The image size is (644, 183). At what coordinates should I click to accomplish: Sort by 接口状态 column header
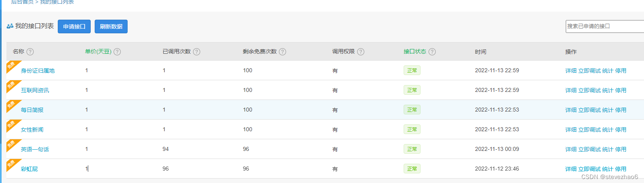tap(415, 51)
